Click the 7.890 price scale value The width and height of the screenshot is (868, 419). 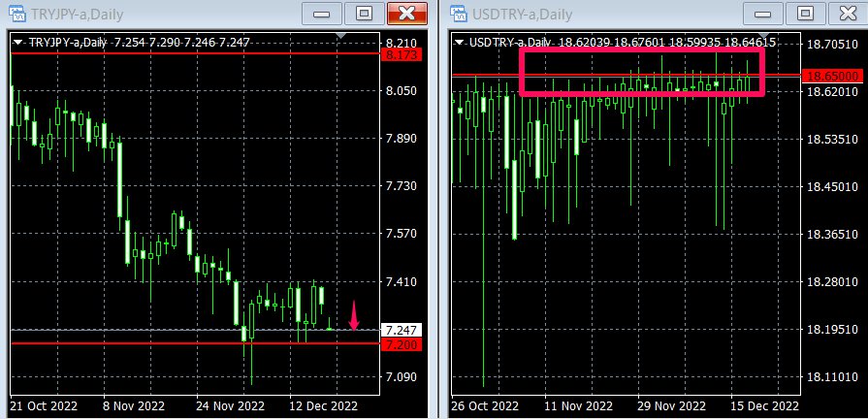point(402,139)
